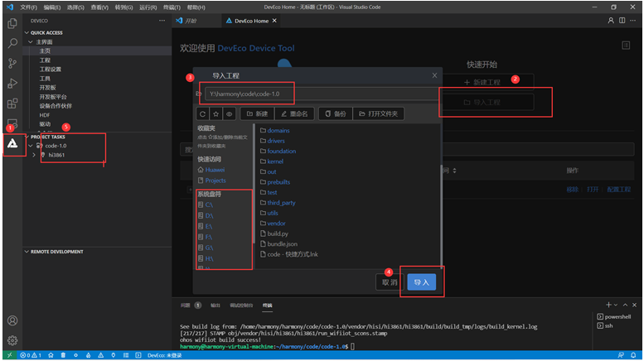Collapse the 主界面 tree node

[31, 42]
